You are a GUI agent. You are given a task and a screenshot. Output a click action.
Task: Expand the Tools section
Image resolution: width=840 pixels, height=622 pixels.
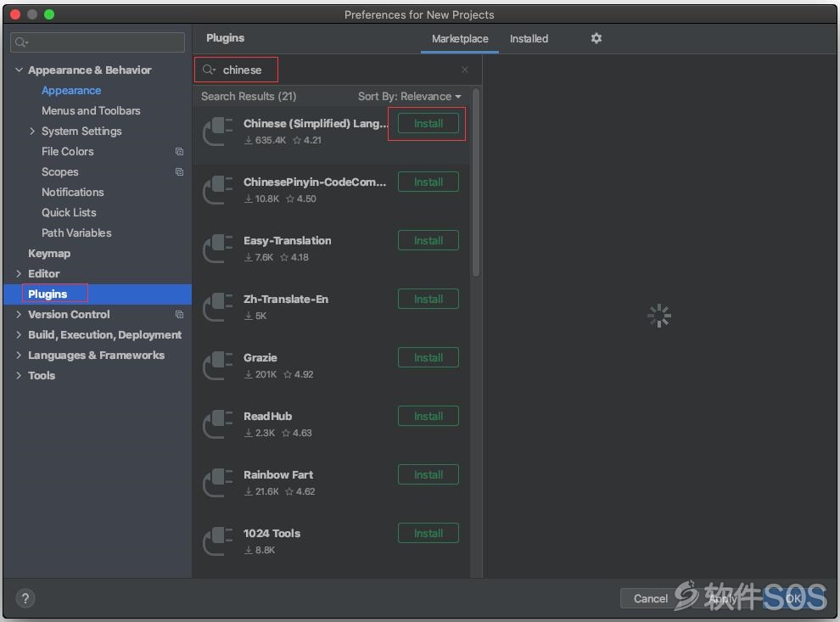pos(19,376)
